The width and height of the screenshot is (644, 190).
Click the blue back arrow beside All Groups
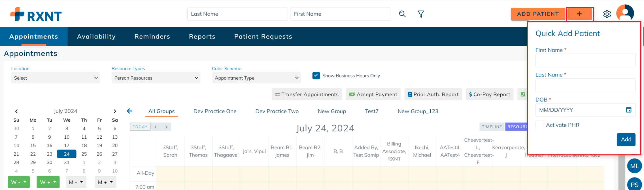pos(129,111)
